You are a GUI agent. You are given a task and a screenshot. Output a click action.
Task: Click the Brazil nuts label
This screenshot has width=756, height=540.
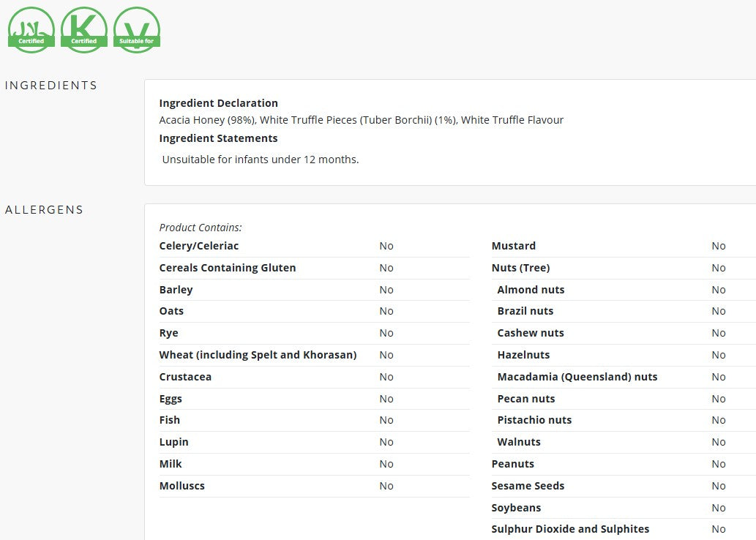[525, 311]
